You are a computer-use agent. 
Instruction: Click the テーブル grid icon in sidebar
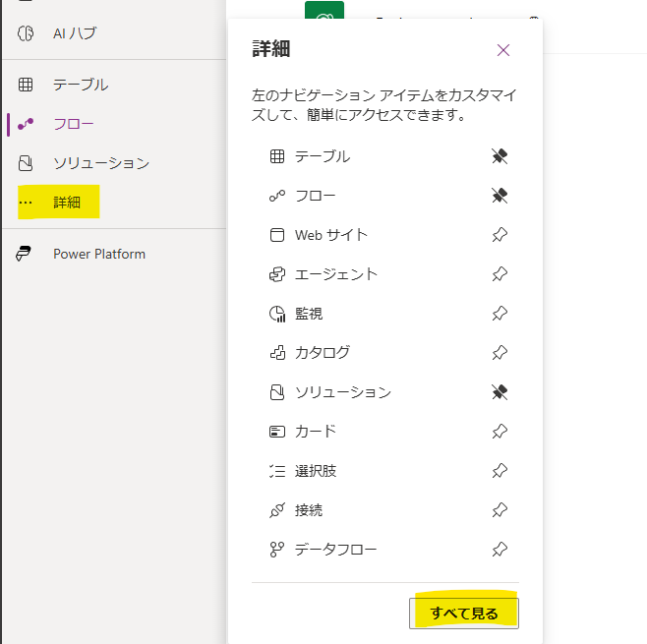tap(26, 85)
